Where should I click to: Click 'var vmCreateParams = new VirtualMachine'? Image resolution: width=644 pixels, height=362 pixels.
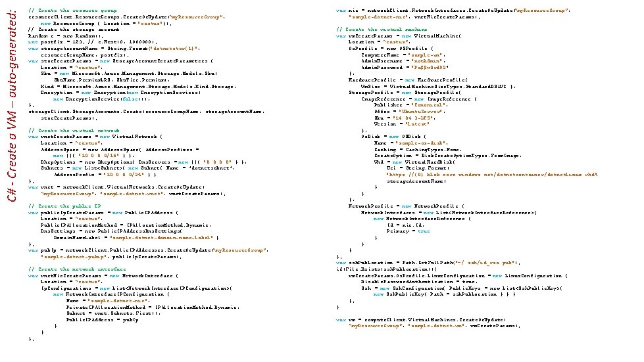[x=399, y=35]
